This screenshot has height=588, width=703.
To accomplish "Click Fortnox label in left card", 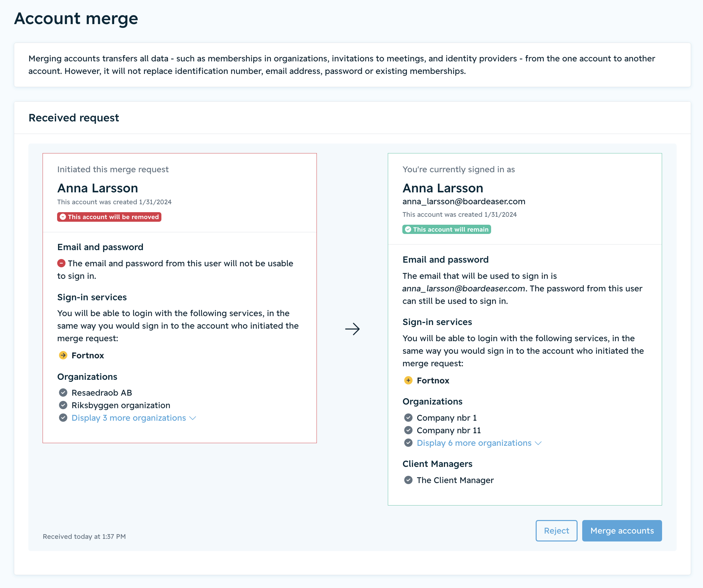I will (88, 355).
